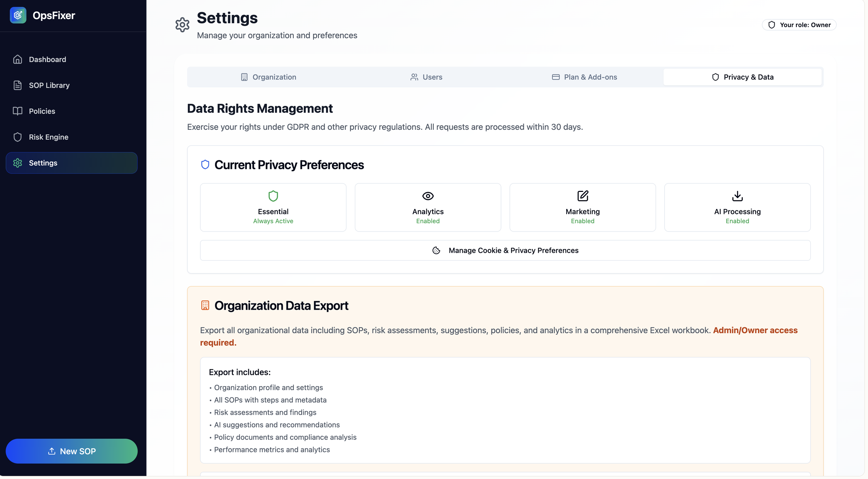Select the Marketing Enabled preference card
Viewport: 868px width, 479px height.
(x=582, y=208)
